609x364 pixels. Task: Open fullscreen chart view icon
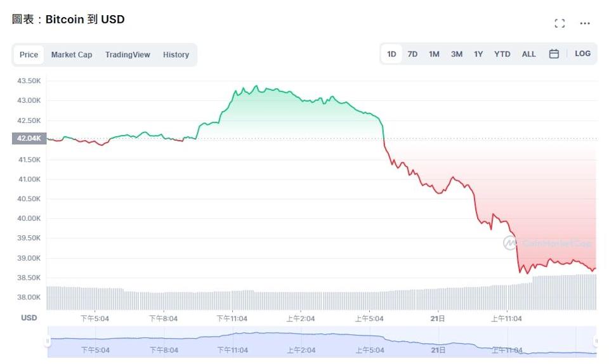pos(559,23)
